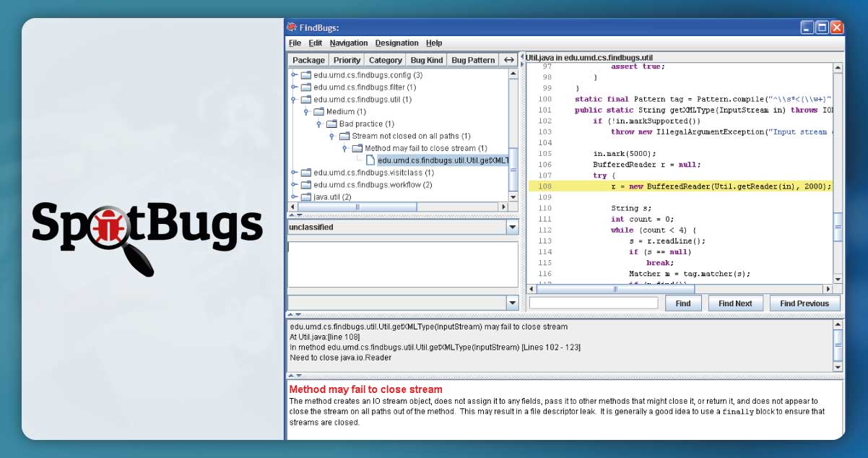Collapse the Medium (1) node handle
868x458 pixels.
click(307, 112)
